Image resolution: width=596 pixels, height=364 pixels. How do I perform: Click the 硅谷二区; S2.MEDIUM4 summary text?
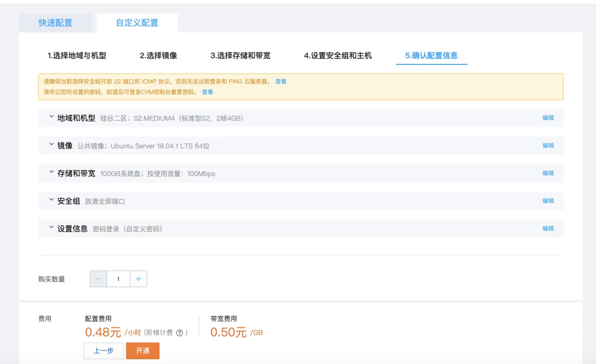click(x=172, y=118)
